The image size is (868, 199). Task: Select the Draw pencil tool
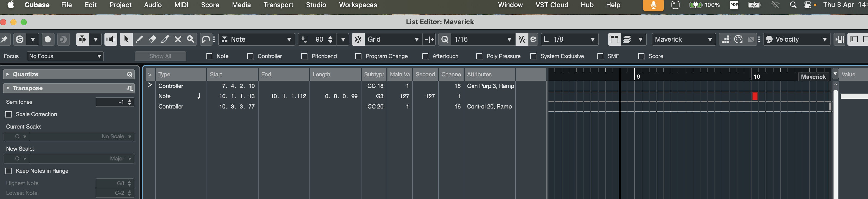139,39
